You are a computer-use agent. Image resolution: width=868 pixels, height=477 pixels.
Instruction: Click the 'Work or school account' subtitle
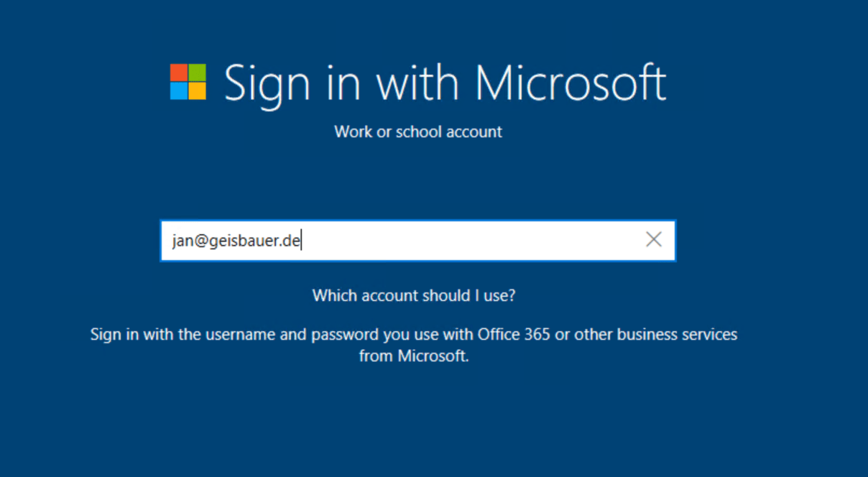click(x=418, y=132)
